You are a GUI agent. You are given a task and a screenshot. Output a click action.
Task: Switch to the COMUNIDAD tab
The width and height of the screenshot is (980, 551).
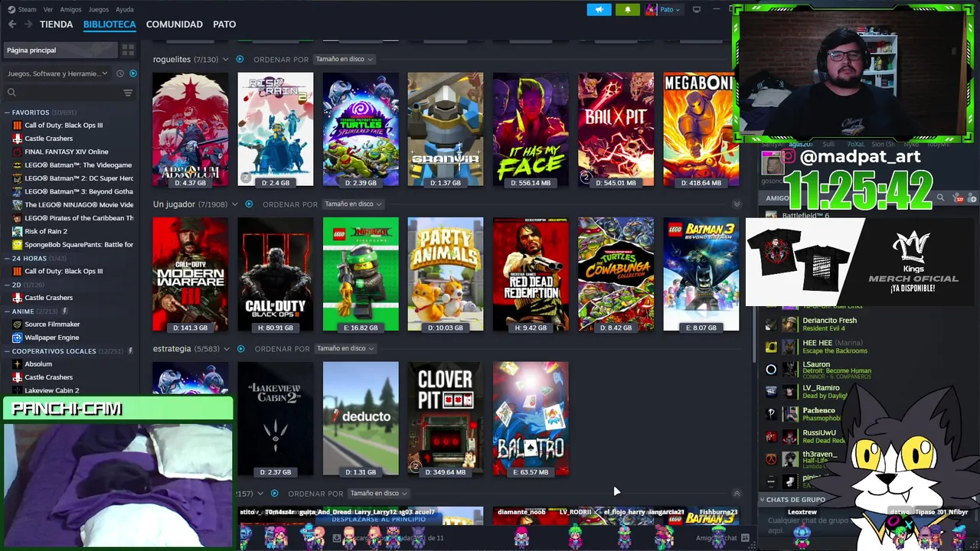coord(175,24)
